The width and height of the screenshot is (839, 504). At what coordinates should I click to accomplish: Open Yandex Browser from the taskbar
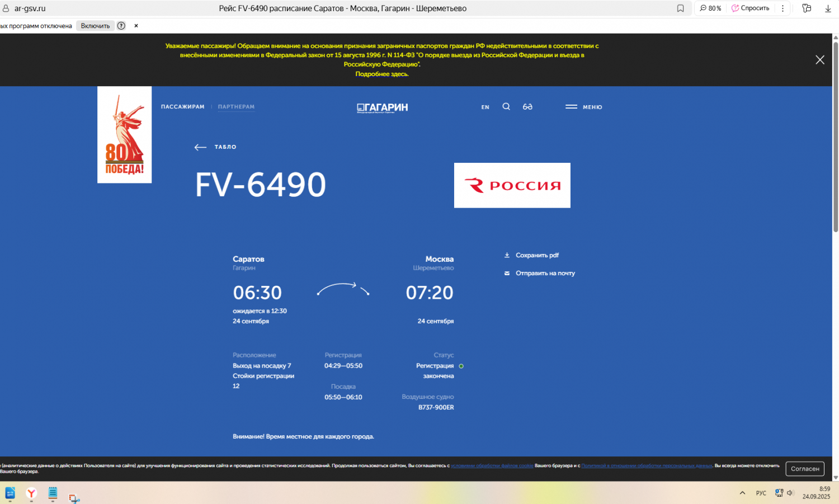(x=31, y=493)
